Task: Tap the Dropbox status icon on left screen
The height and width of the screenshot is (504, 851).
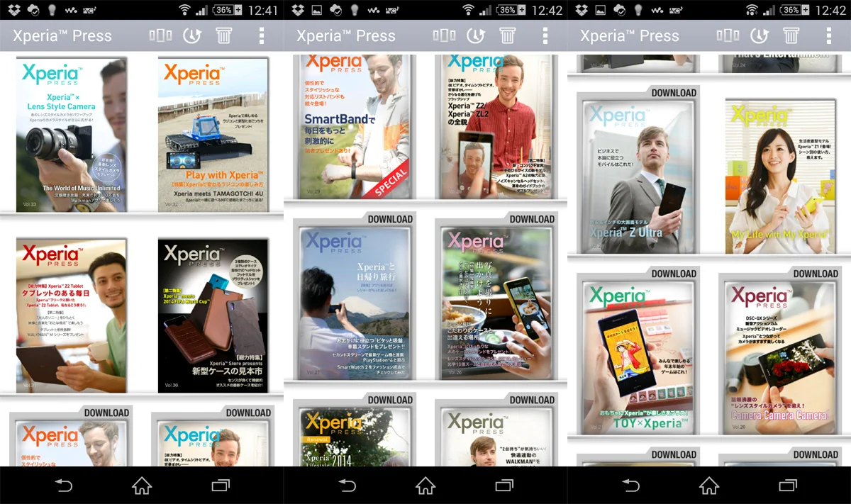Action: 14,10
